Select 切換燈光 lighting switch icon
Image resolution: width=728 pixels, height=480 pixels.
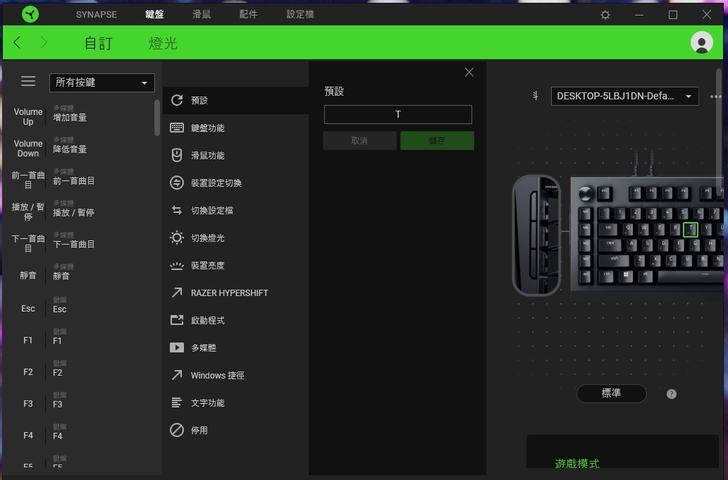click(177, 238)
